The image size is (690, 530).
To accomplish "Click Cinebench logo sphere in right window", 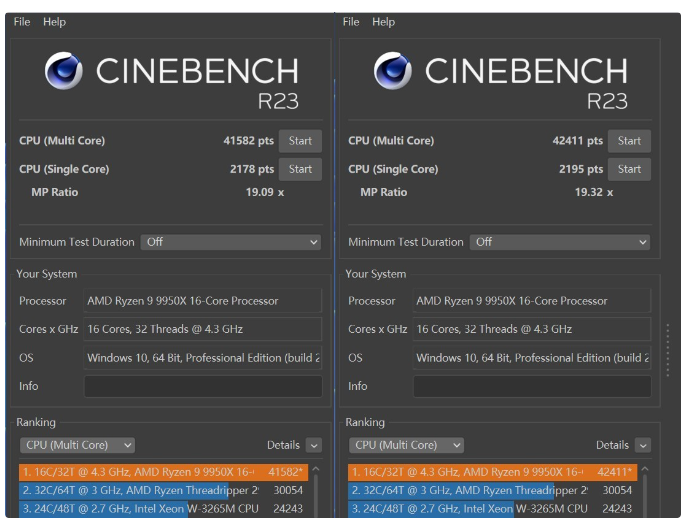I will pos(393,70).
